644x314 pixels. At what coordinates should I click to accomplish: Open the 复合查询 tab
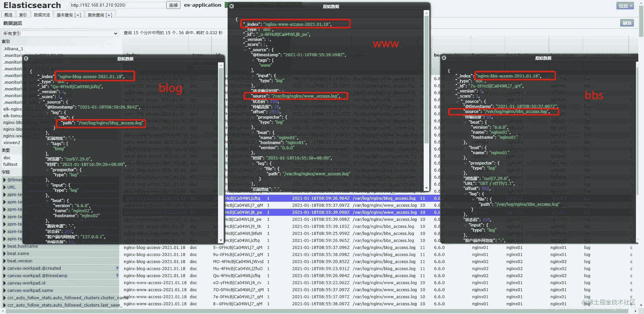click(x=100, y=15)
